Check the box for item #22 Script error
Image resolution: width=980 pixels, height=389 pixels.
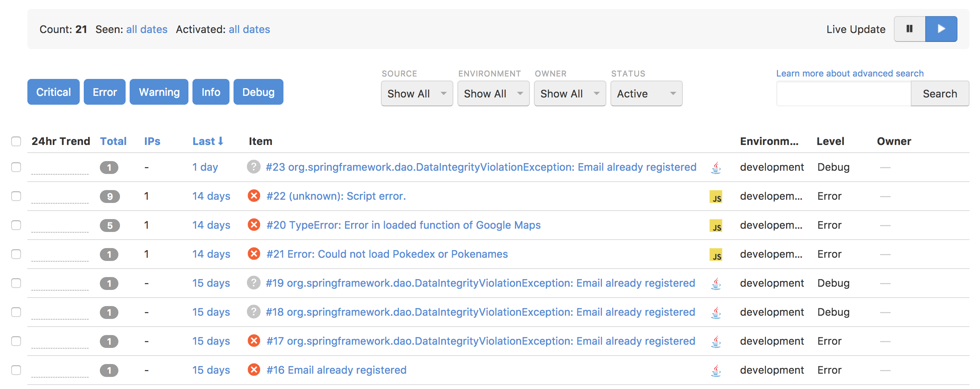[x=16, y=196]
